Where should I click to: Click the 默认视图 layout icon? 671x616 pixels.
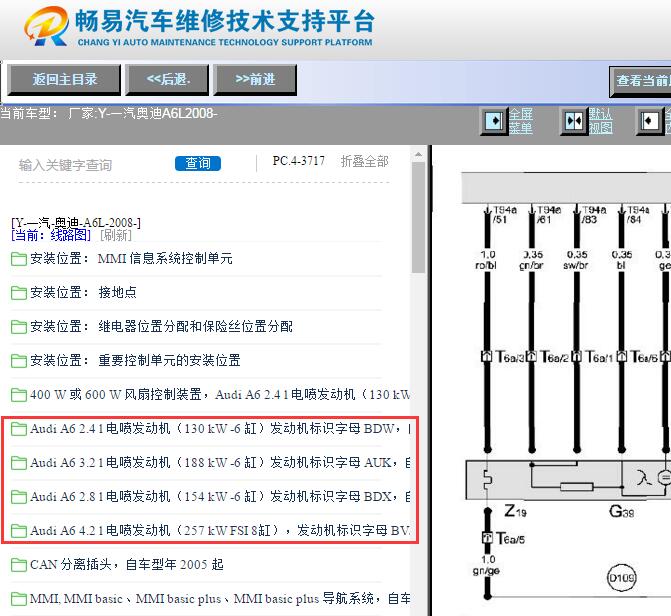click(574, 121)
